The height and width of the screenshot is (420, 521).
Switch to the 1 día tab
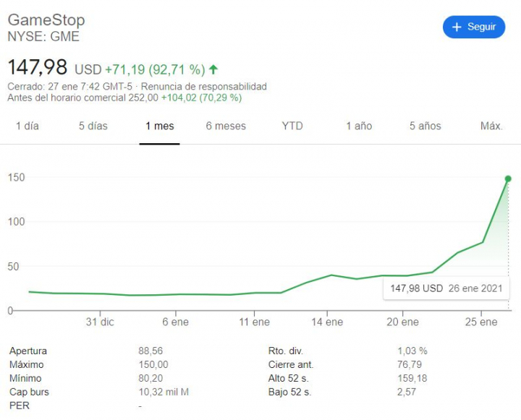(x=27, y=126)
